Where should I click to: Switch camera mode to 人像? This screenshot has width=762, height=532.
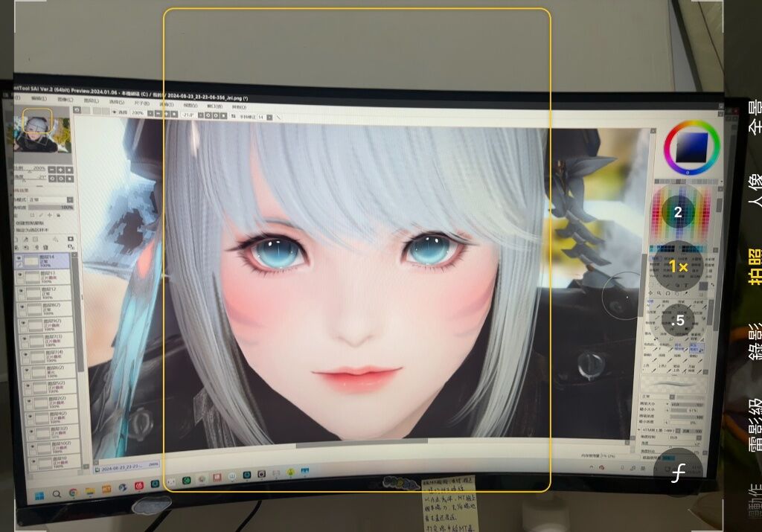pyautogui.click(x=755, y=190)
